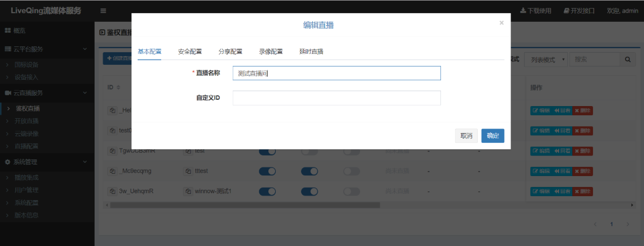644x246 pixels.
Task: Click 回看 playback button in _Mc9ecqmg row
Action: pos(562,171)
